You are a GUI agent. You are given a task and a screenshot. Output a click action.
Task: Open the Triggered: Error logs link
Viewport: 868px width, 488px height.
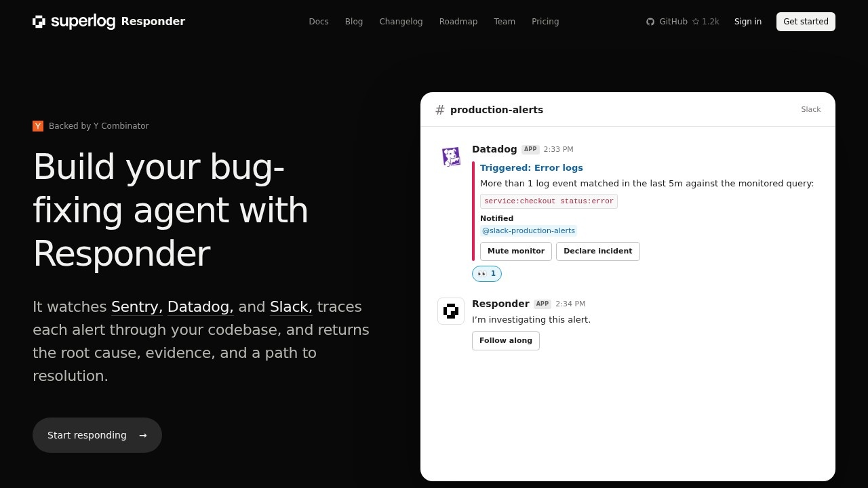pos(532,168)
